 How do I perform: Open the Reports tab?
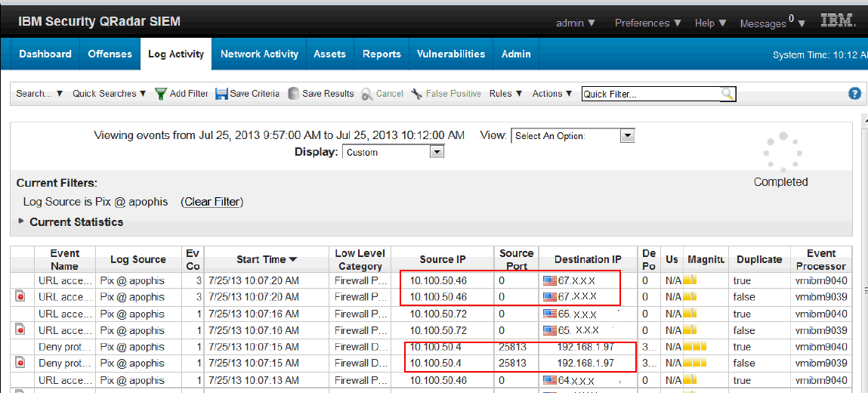coord(381,54)
